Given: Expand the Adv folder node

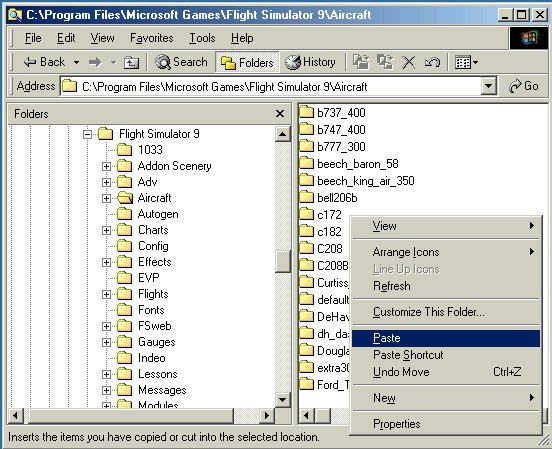Looking at the screenshot, I should pos(106,182).
